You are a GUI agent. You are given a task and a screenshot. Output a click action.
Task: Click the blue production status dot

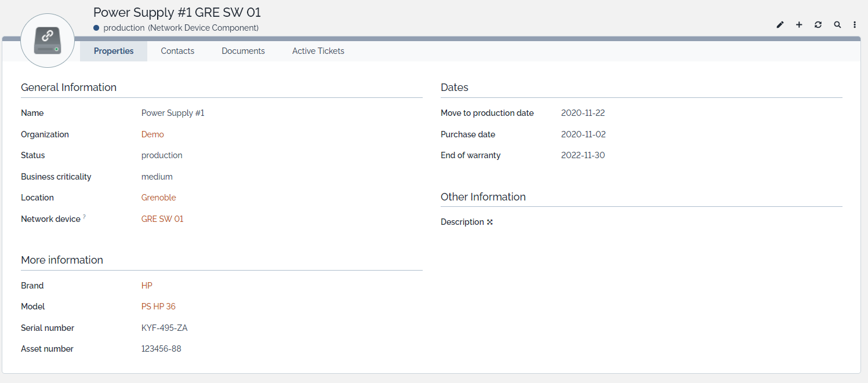[x=96, y=28]
